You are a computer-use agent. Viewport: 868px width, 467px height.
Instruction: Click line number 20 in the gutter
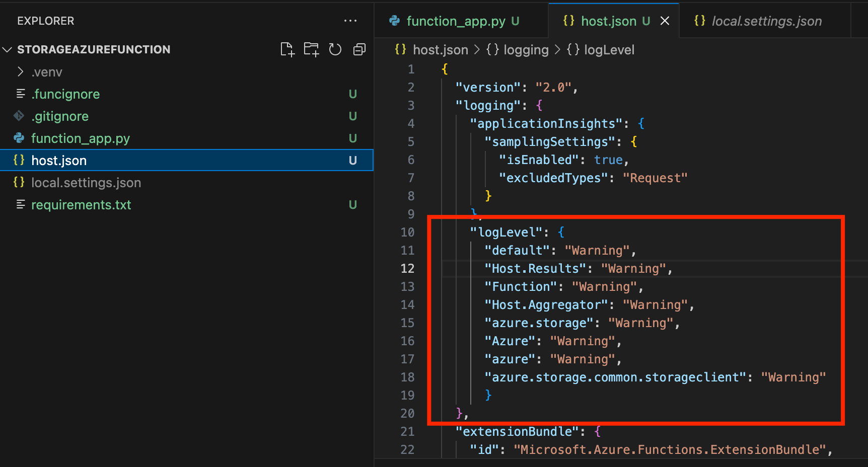(x=407, y=413)
